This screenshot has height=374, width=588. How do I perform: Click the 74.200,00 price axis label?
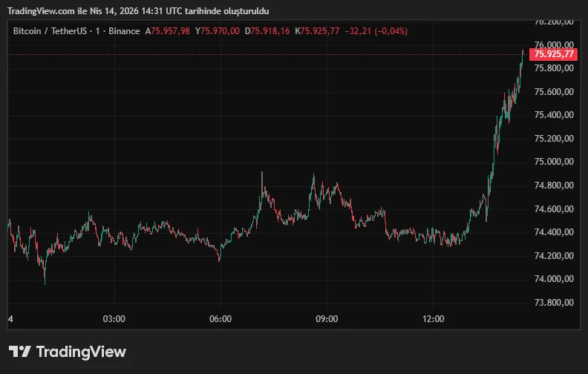point(554,256)
